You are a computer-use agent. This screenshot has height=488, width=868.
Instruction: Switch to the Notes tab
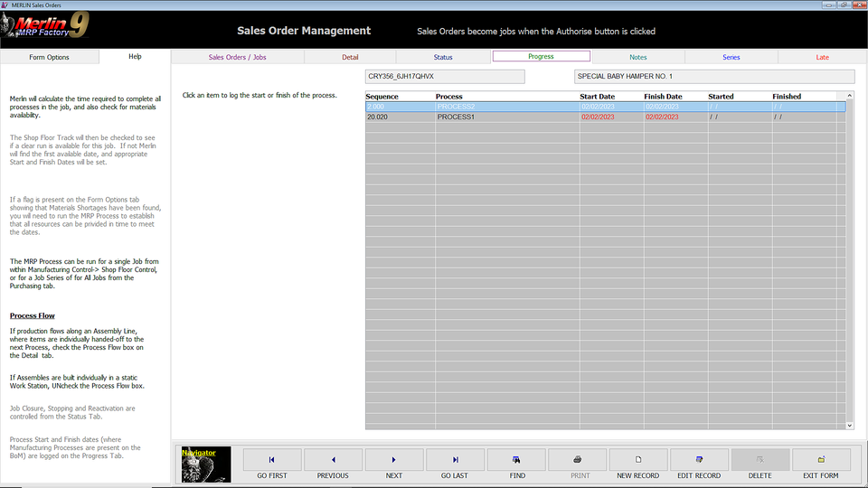pyautogui.click(x=637, y=57)
